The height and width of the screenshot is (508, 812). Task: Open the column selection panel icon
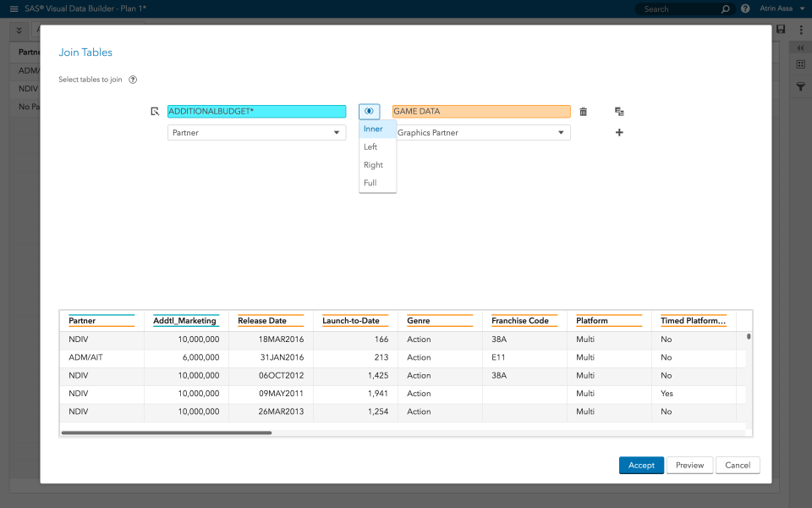[x=799, y=64]
